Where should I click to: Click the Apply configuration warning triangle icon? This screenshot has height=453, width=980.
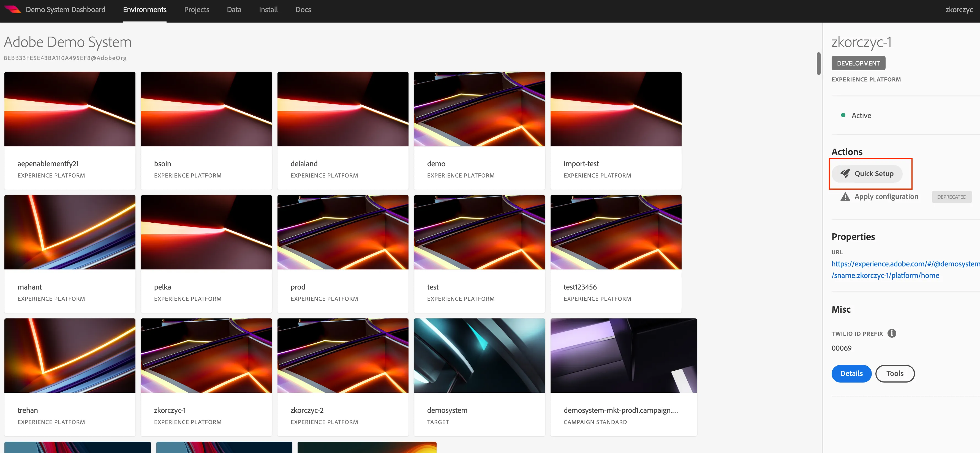[x=845, y=197]
